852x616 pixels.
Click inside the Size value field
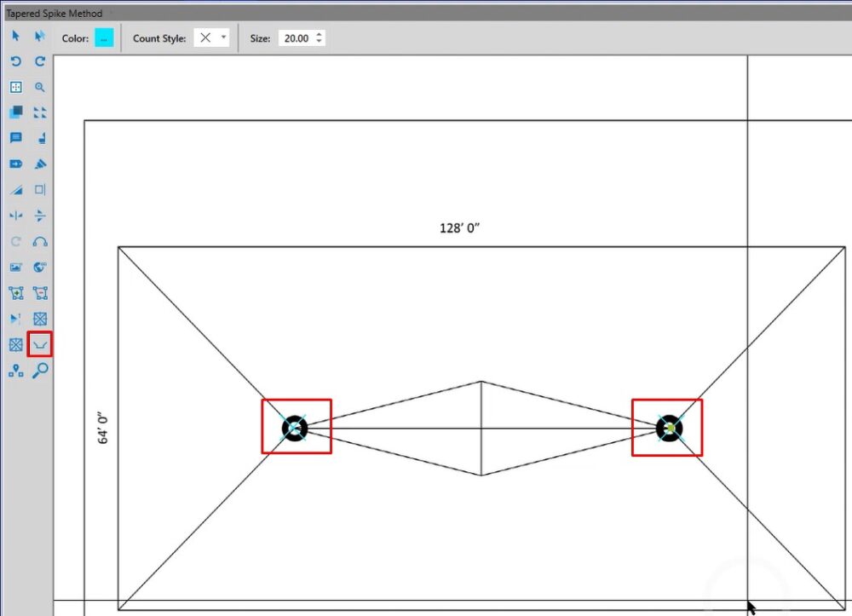(296, 37)
